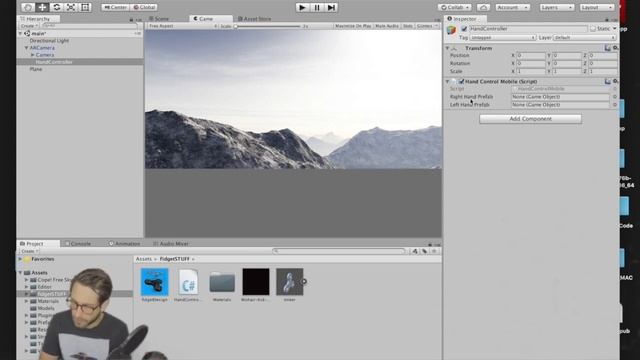Expand the Favorites tree item

[20, 259]
